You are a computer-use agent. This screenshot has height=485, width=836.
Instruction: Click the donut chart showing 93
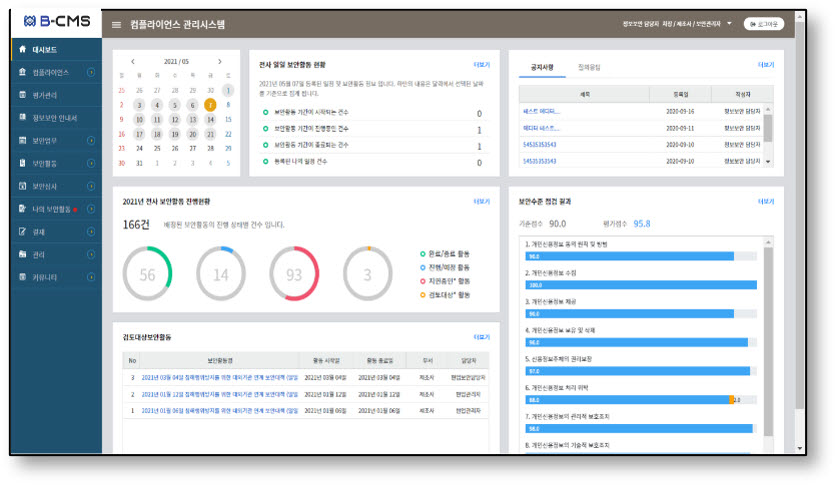coord(294,273)
